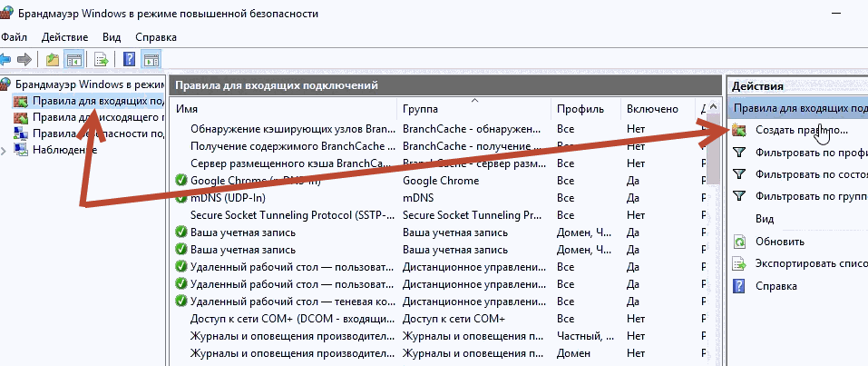Screen dimensions: 868x366
Task: Click the Up one level folder icon
Action: [53, 59]
